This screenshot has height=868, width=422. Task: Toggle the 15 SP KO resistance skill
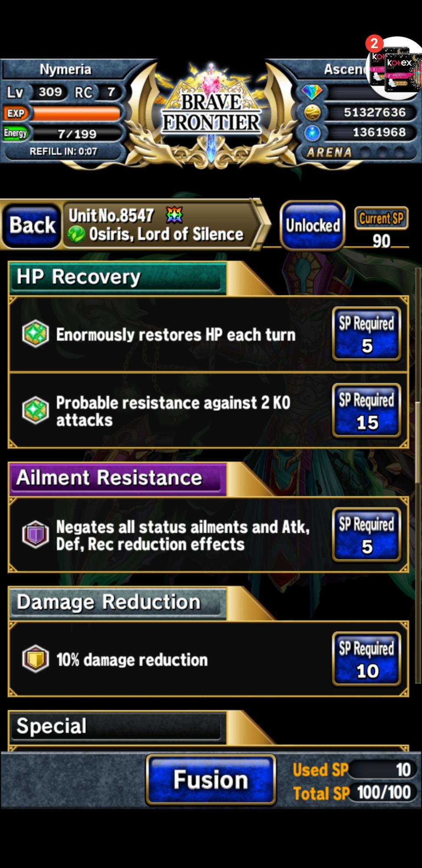coord(208,411)
